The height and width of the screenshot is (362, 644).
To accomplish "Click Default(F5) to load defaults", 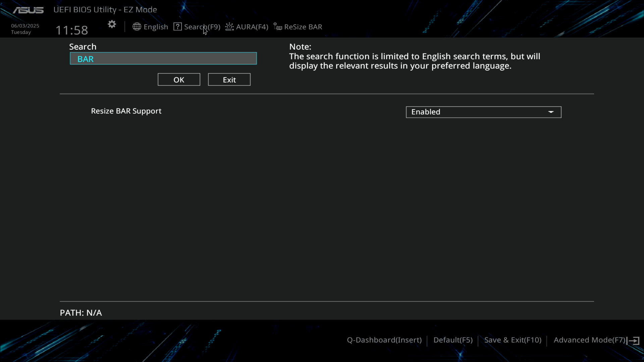I will (453, 340).
